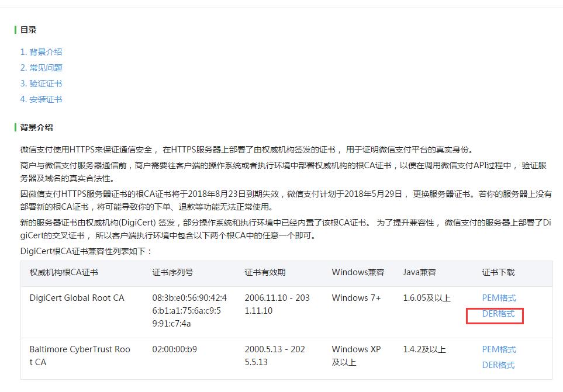This screenshot has width=563, height=392.
Task: Select serial number 08:3b:e0:56:90:42 cell
Action: coord(189,311)
